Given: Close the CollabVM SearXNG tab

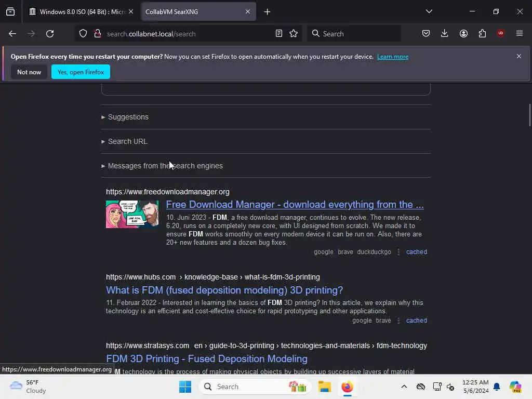Looking at the screenshot, I should click(x=248, y=11).
